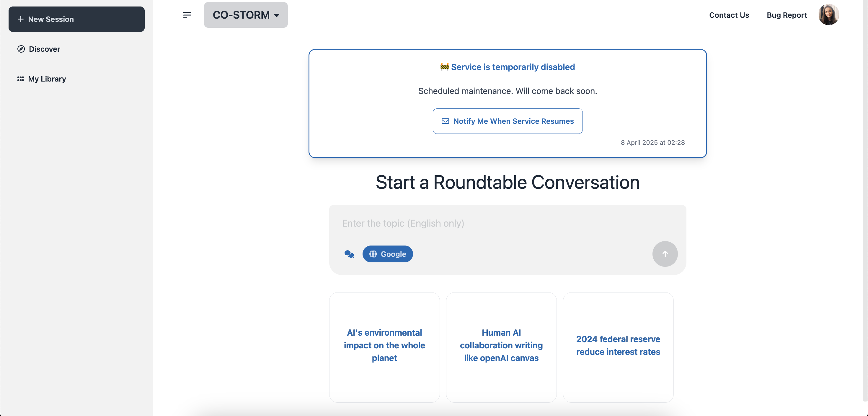Viewport: 868px width, 416px height.
Task: Click the Discover compass icon
Action: click(21, 49)
